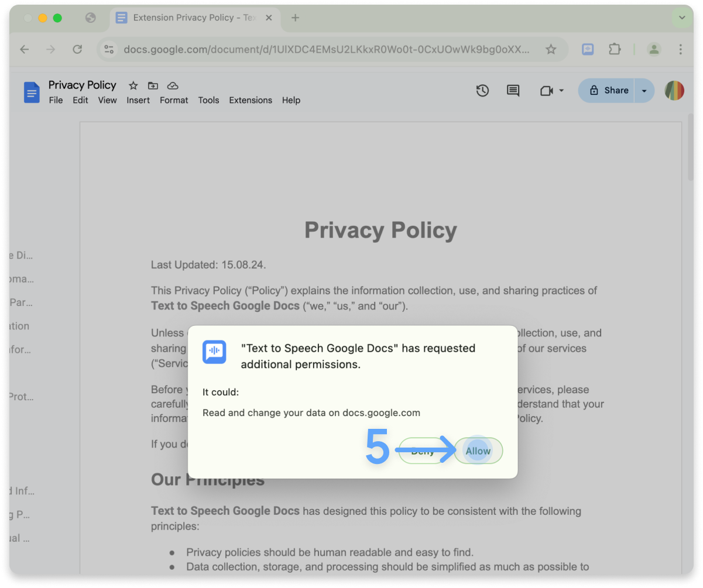Click the docs.google.com address bar

(x=326, y=49)
